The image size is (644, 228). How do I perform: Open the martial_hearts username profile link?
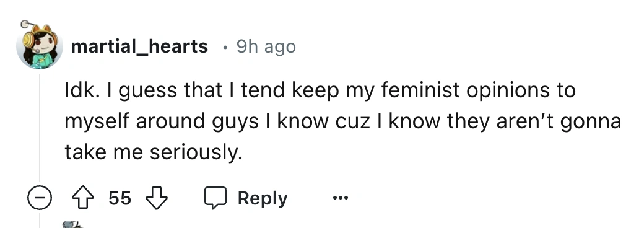pyautogui.click(x=139, y=46)
